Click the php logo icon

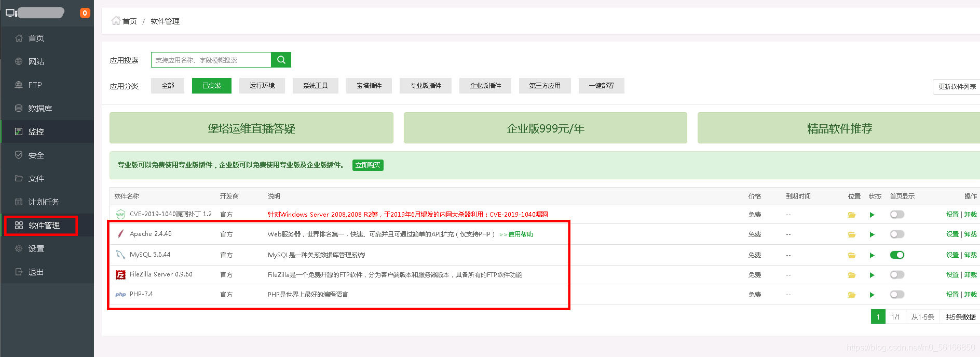[x=120, y=295]
